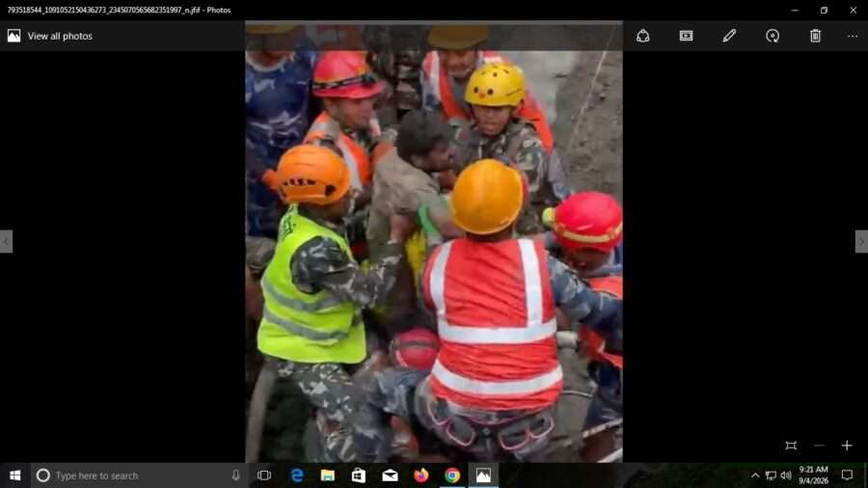Launch Microsoft Edge from the taskbar
868x488 pixels.
(x=297, y=475)
